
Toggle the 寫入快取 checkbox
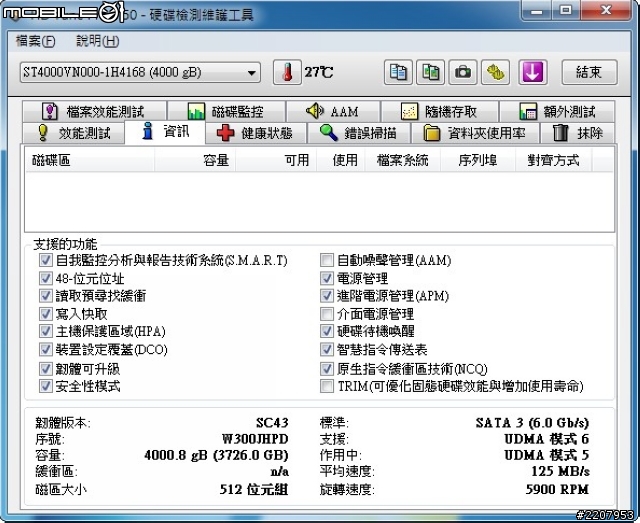45,314
